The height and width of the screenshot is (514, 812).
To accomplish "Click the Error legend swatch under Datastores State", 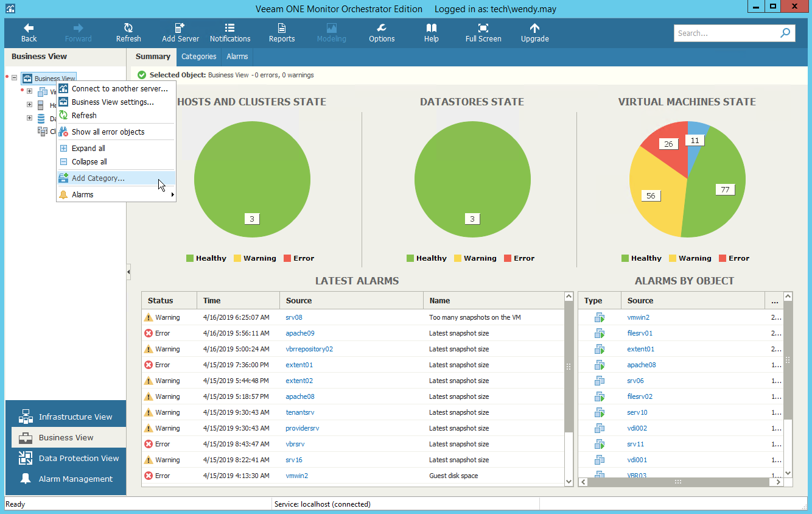I will 508,258.
